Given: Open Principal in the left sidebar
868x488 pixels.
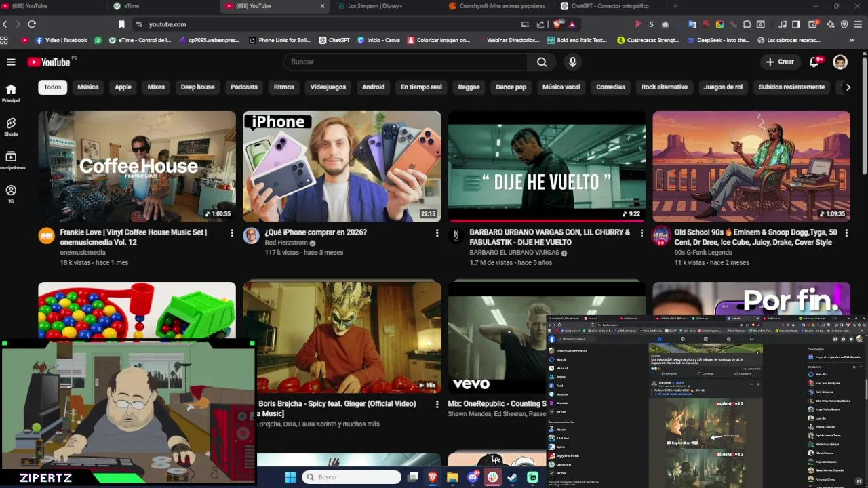Looking at the screenshot, I should point(11,94).
